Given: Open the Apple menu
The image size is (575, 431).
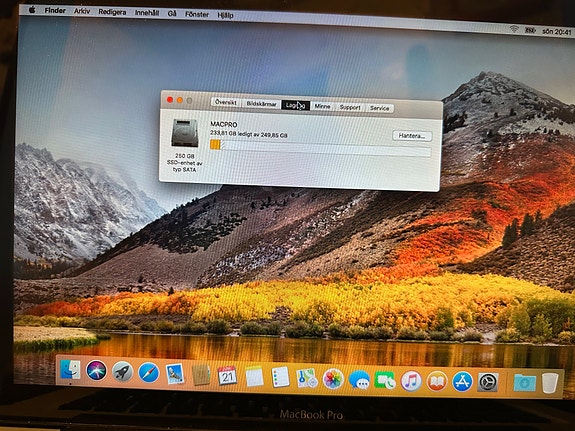Looking at the screenshot, I should coord(32,10).
